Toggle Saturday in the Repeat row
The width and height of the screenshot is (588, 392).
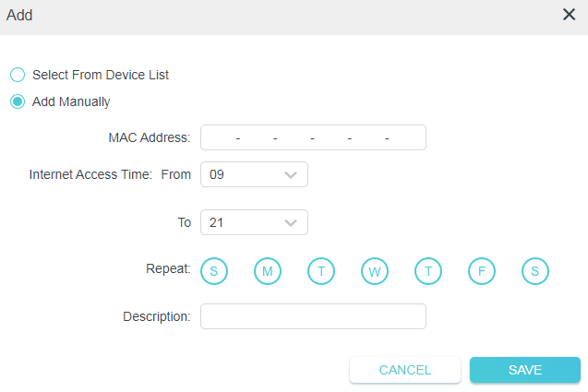pos(535,270)
